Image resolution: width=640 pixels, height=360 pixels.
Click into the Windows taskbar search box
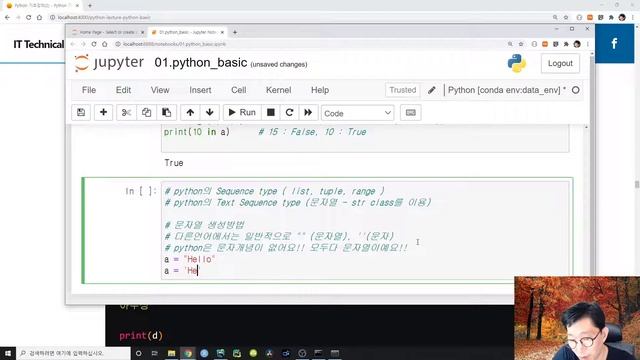click(73, 353)
